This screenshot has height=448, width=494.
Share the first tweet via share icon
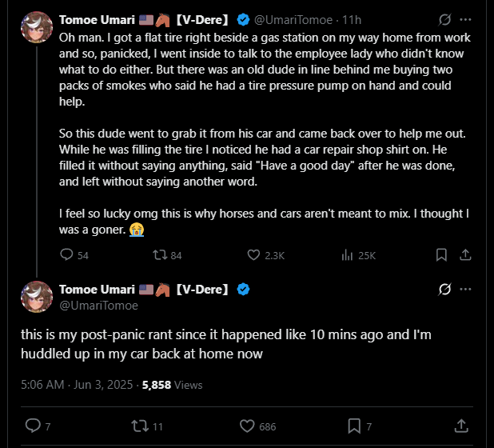point(467,255)
